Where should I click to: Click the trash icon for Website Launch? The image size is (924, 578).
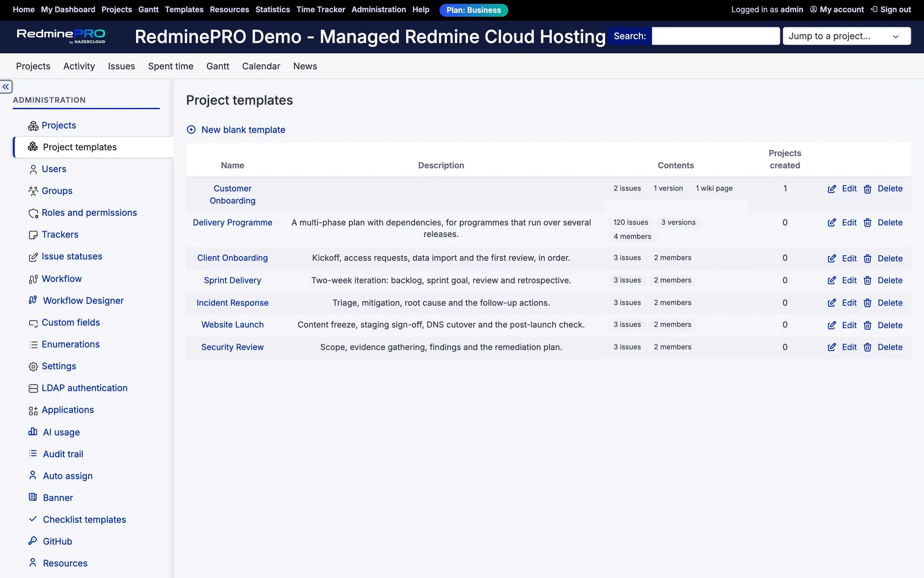click(x=868, y=325)
